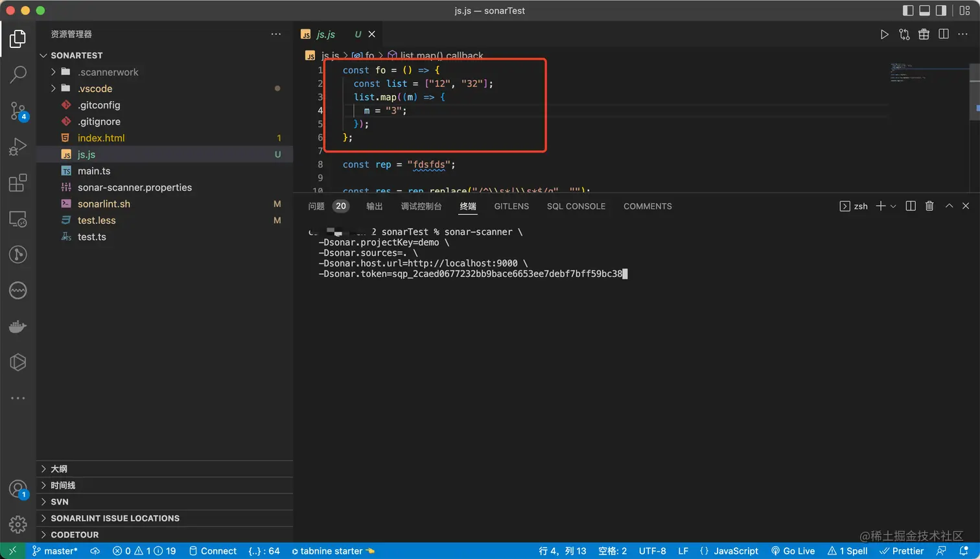Click the tabnine starter status item
The height and width of the screenshot is (559, 980).
(x=333, y=551)
